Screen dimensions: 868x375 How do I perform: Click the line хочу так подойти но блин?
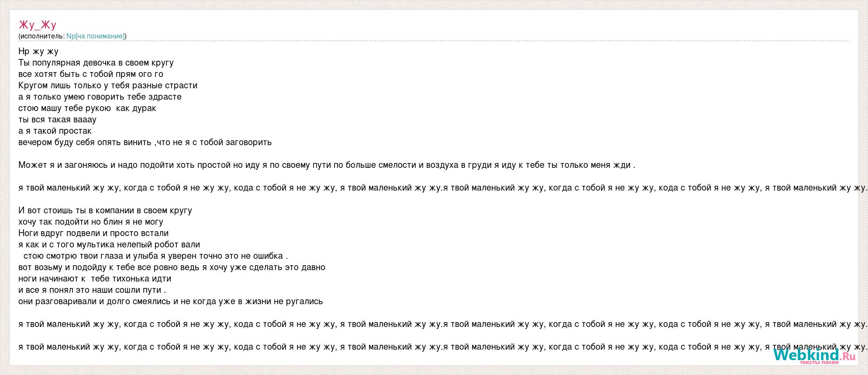coord(91,222)
